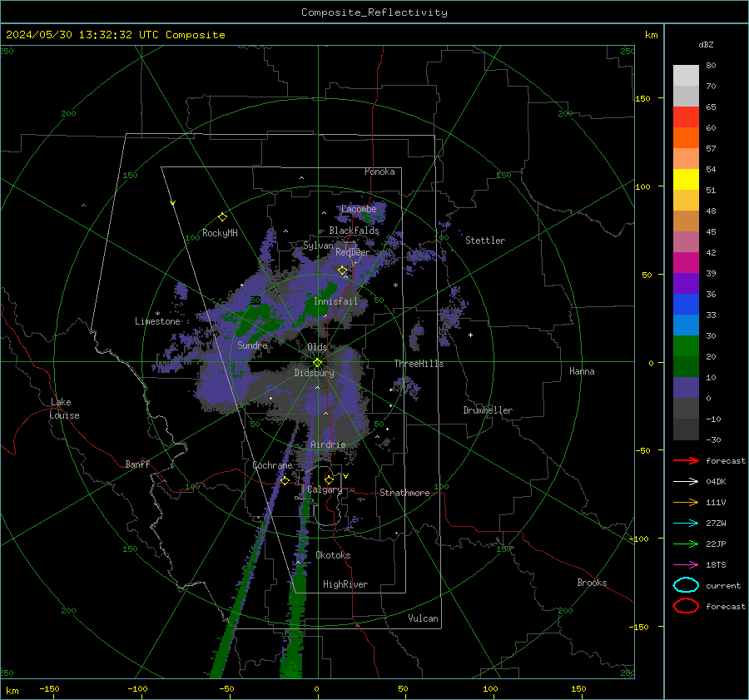Click the Composite_Reflectivity title
This screenshot has width=749, height=700.
pyautogui.click(x=374, y=12)
